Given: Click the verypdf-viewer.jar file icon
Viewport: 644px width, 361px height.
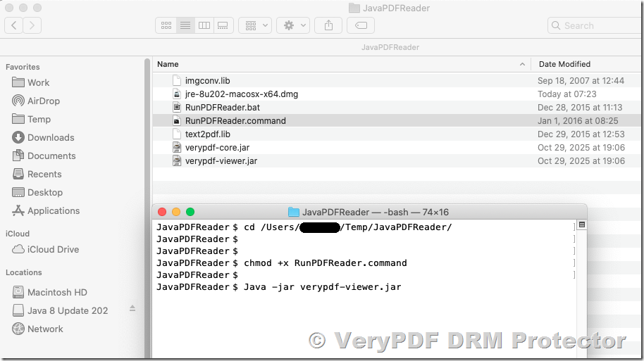Looking at the screenshot, I should tap(177, 161).
